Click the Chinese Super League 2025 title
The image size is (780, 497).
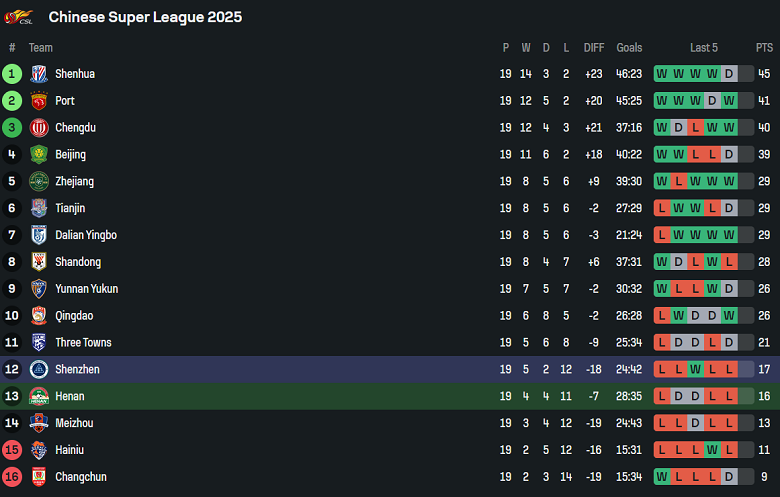[x=145, y=17]
